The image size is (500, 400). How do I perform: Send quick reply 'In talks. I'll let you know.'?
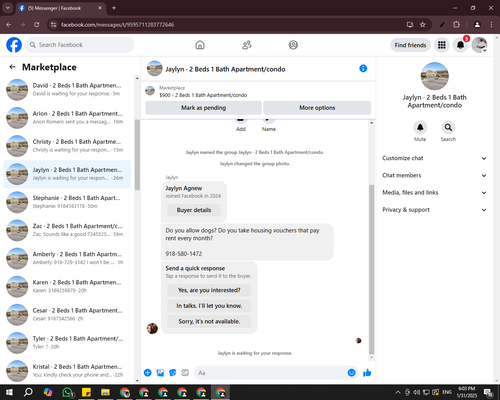point(209,306)
